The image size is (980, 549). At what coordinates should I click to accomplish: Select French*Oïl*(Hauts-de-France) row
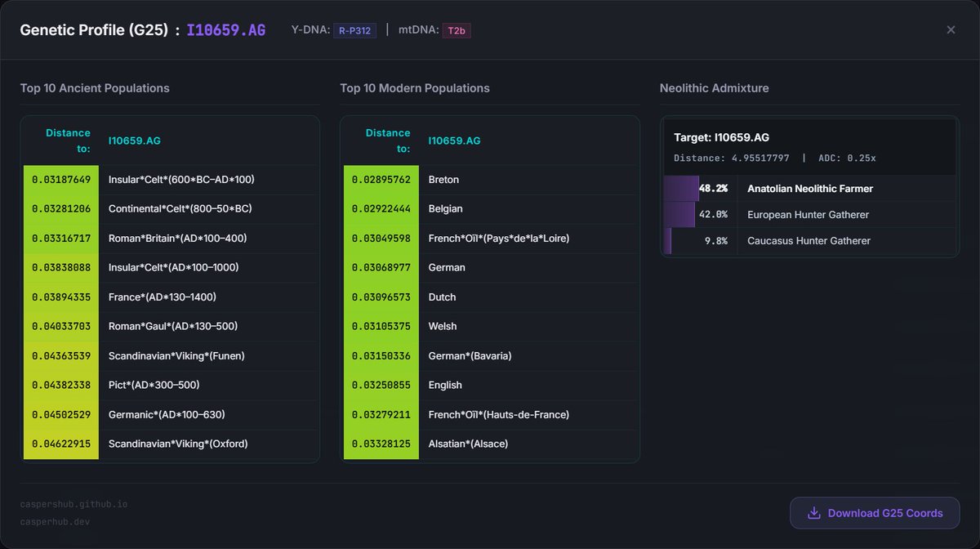click(490, 415)
